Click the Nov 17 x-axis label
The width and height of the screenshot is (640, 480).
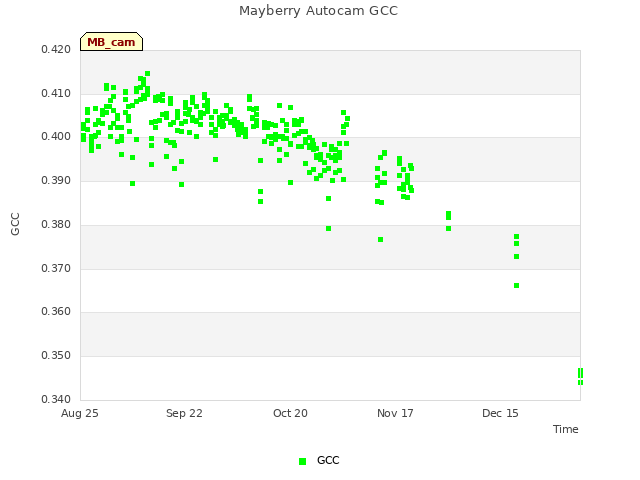click(x=395, y=413)
